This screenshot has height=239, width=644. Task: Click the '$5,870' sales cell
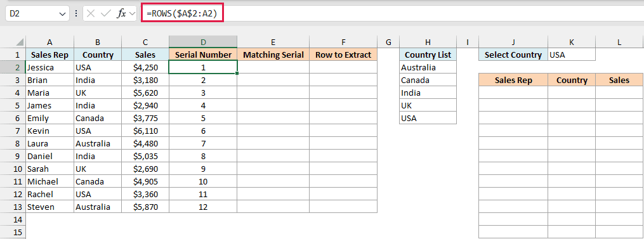point(145,207)
